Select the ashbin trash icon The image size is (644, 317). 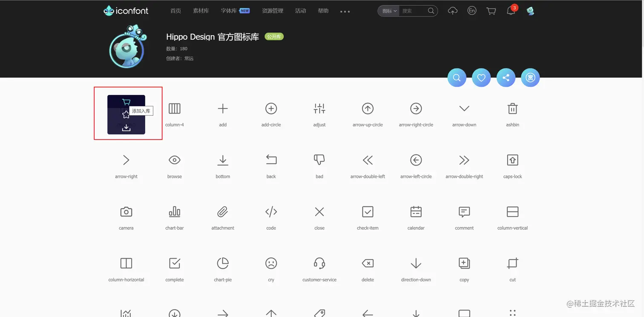[x=513, y=109]
